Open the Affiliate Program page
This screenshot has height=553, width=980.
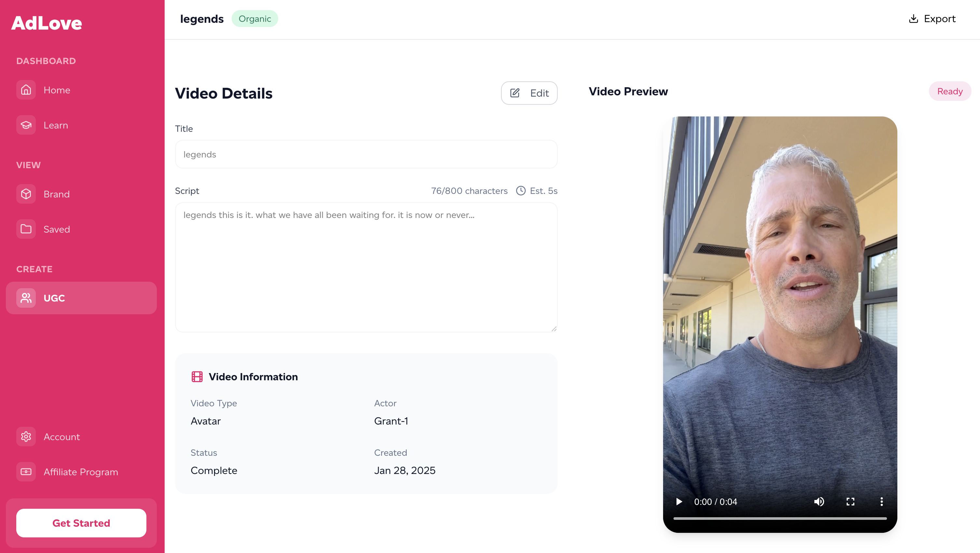click(x=81, y=472)
